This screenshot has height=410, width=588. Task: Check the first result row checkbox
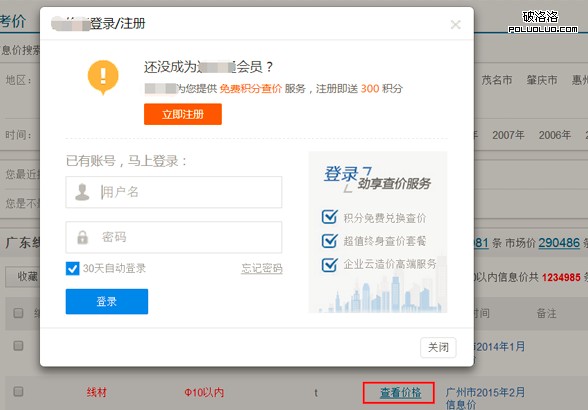click(18, 345)
